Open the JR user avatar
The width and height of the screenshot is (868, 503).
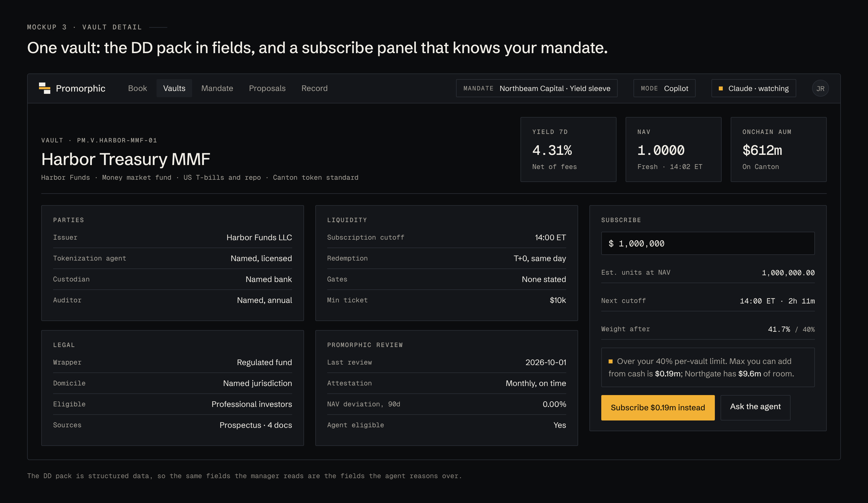click(820, 88)
